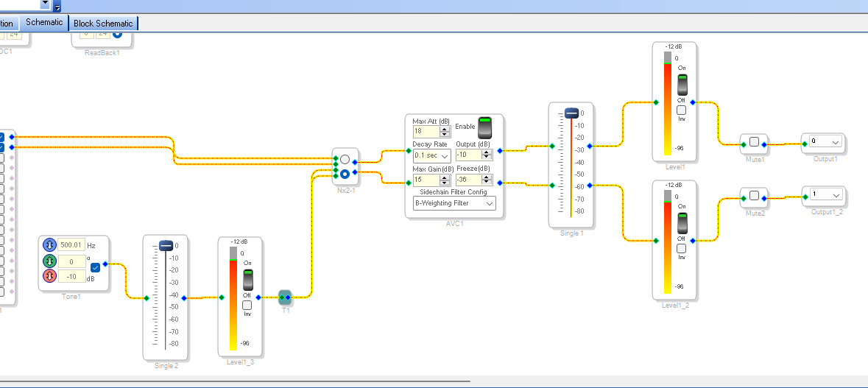The image size is (868, 388).
Task: Click the AVC1 Freeze value field
Action: (x=468, y=180)
